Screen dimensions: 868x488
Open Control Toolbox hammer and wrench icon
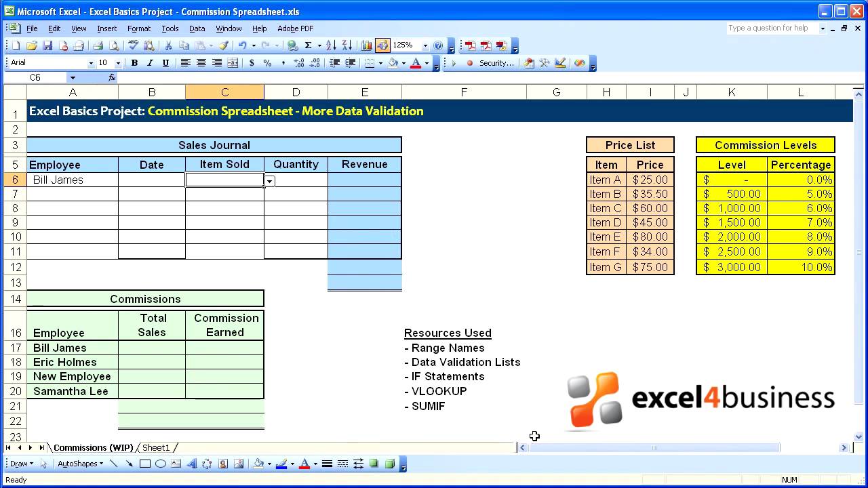click(545, 63)
